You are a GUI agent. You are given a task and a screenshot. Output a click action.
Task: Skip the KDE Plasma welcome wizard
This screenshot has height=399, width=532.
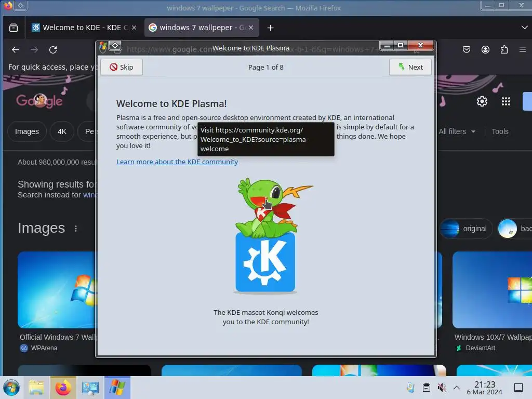122,67
